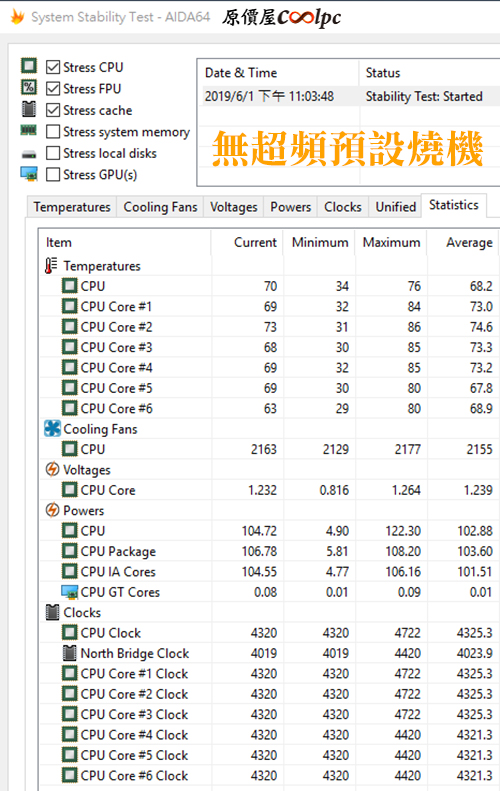Switch to the Temperatures tab
The width and height of the screenshot is (500, 791).
pos(72,207)
